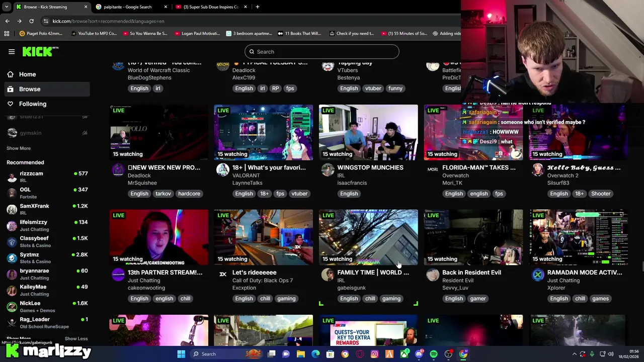Open SamXFrank recommended channel

pyautogui.click(x=47, y=209)
